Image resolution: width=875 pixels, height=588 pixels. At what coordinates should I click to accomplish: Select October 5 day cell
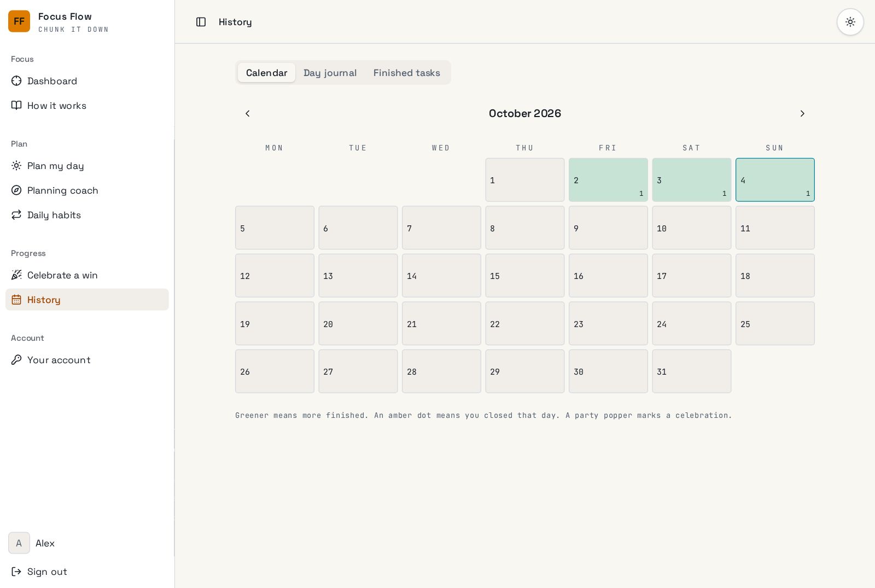[x=275, y=228]
